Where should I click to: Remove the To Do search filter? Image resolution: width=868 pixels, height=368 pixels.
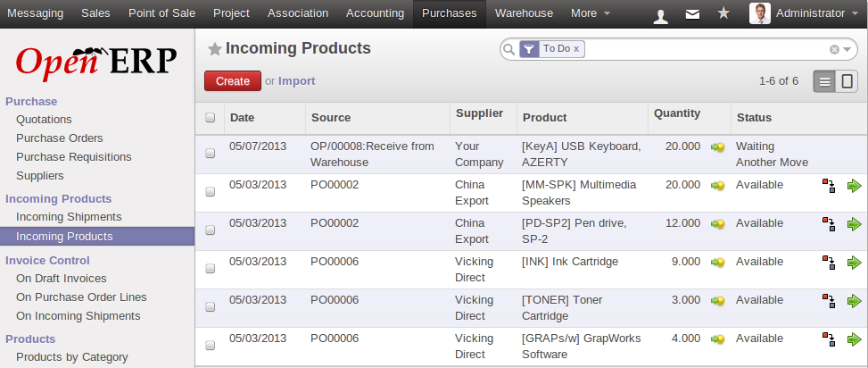[x=576, y=49]
